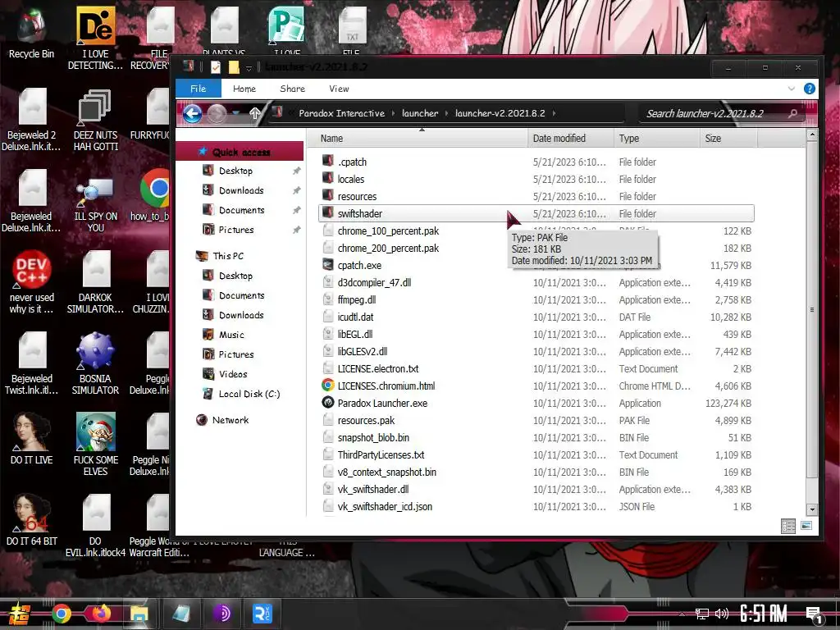Open the volume icon in system tray
The width and height of the screenshot is (840, 630).
point(722,614)
